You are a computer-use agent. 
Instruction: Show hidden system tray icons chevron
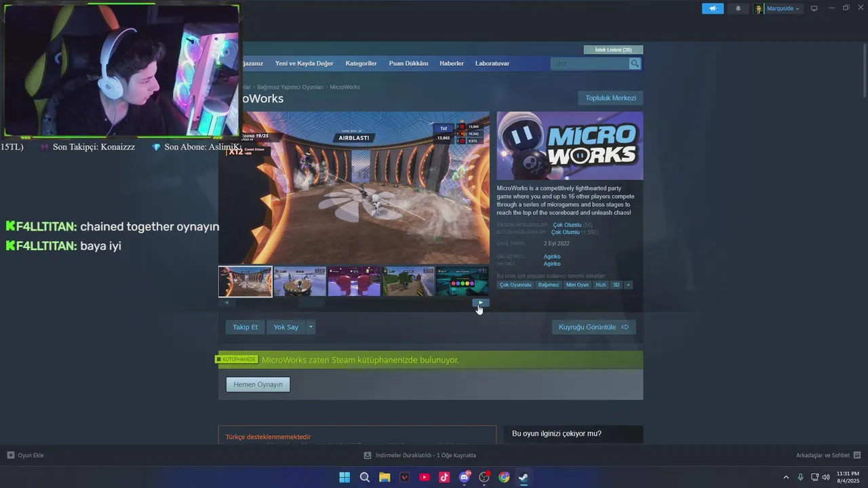tap(786, 477)
